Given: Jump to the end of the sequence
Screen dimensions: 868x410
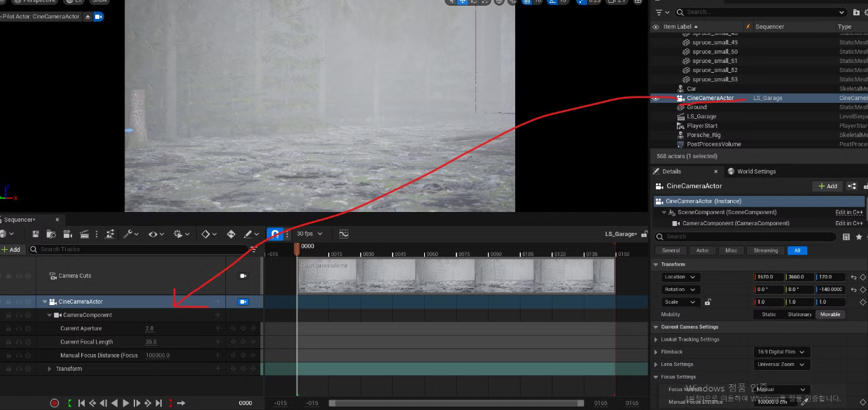Looking at the screenshot, I should coord(159,403).
